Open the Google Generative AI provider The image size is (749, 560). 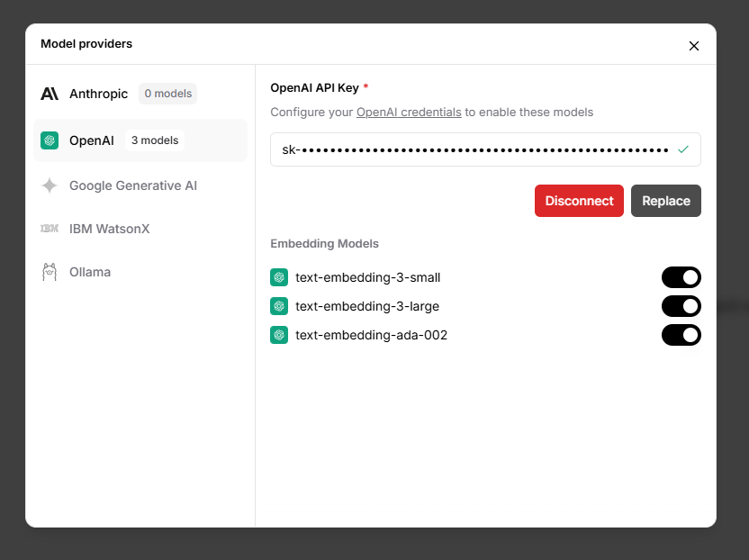point(140,185)
